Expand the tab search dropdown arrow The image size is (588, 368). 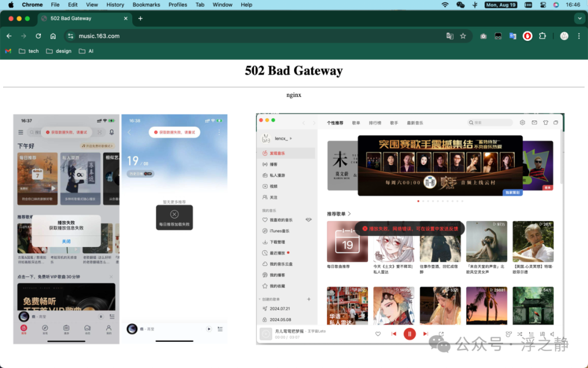tap(579, 19)
